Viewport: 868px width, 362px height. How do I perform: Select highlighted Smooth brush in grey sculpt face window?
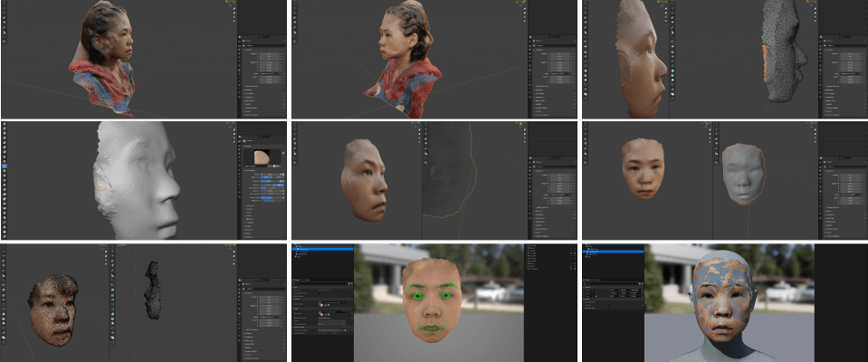coord(5,166)
